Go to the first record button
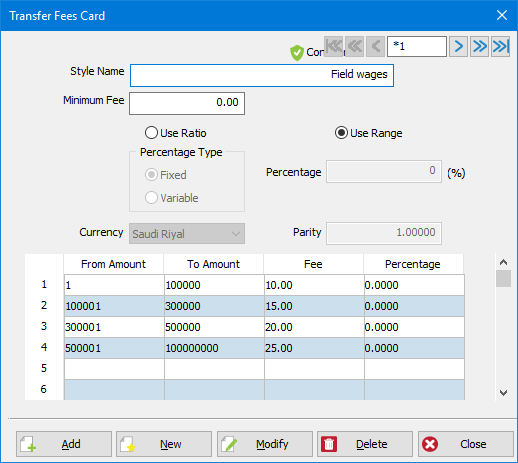The height and width of the screenshot is (463, 518). point(333,46)
